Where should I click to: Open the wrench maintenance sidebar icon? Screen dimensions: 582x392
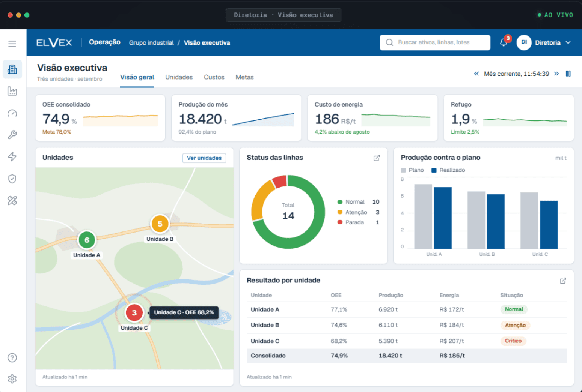click(12, 135)
